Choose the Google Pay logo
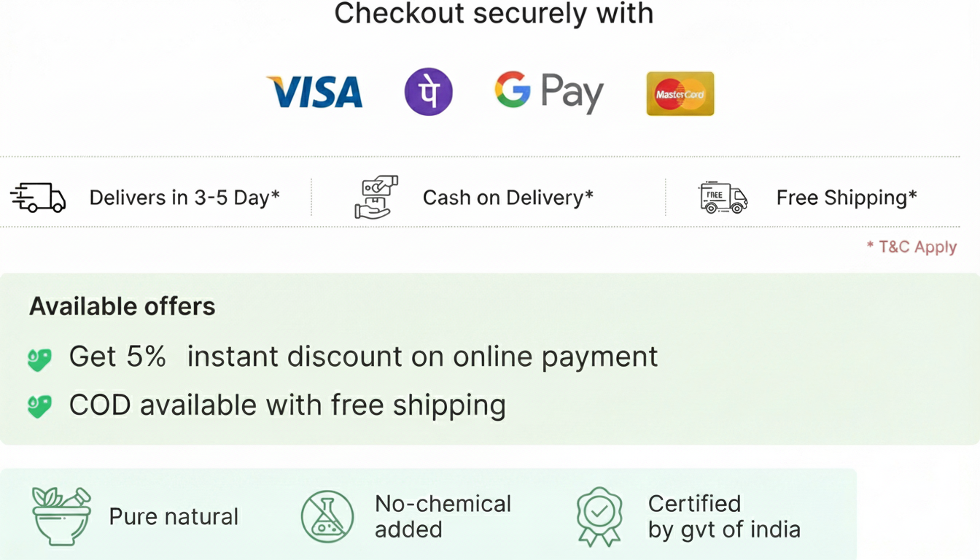The image size is (980, 560). pos(549,93)
